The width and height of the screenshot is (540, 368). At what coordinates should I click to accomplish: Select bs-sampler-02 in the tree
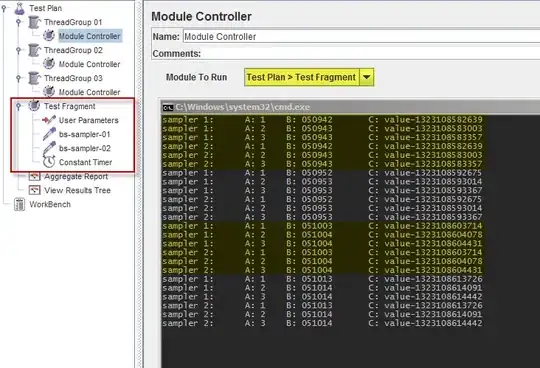point(85,148)
